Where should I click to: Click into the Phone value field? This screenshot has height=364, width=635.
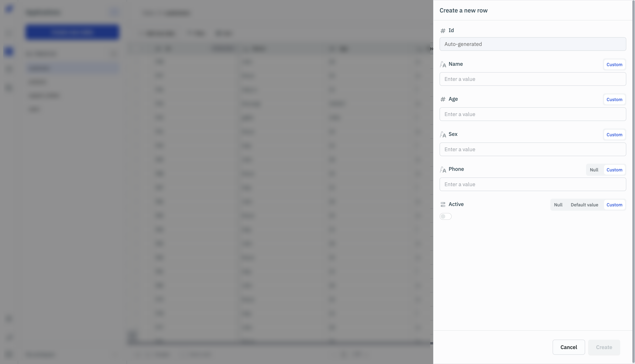click(533, 184)
